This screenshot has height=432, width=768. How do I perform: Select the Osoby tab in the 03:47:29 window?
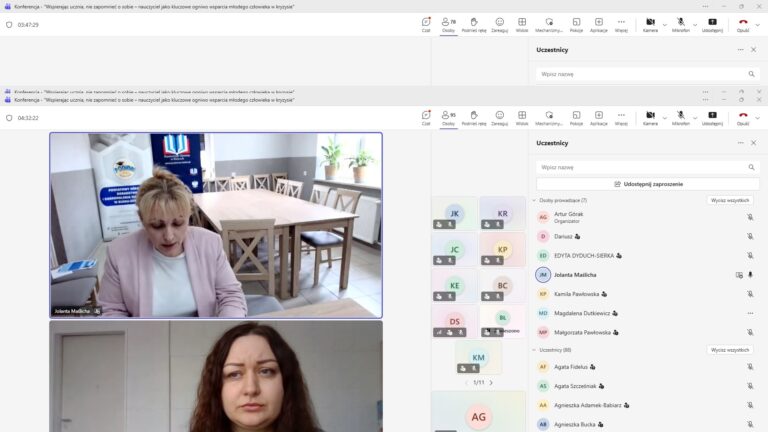click(x=448, y=25)
